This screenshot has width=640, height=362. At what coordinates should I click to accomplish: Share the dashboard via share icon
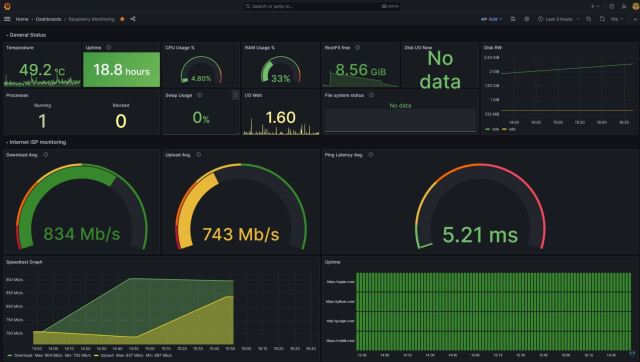pos(133,19)
